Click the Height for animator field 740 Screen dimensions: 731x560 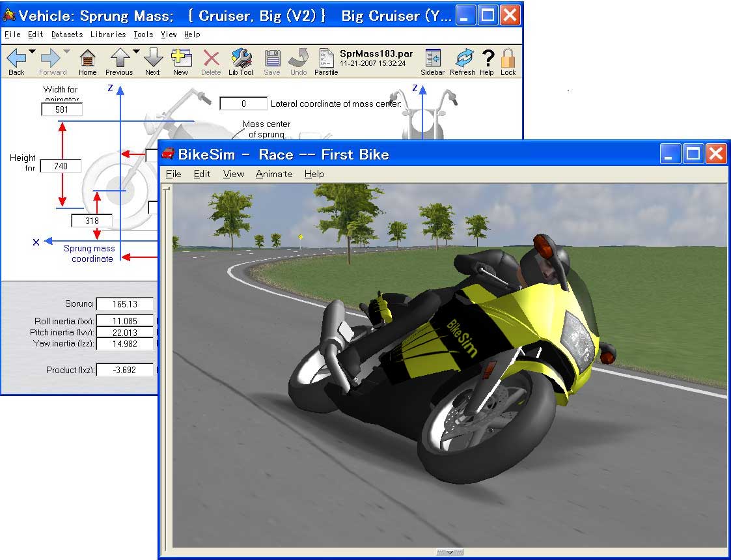(61, 166)
